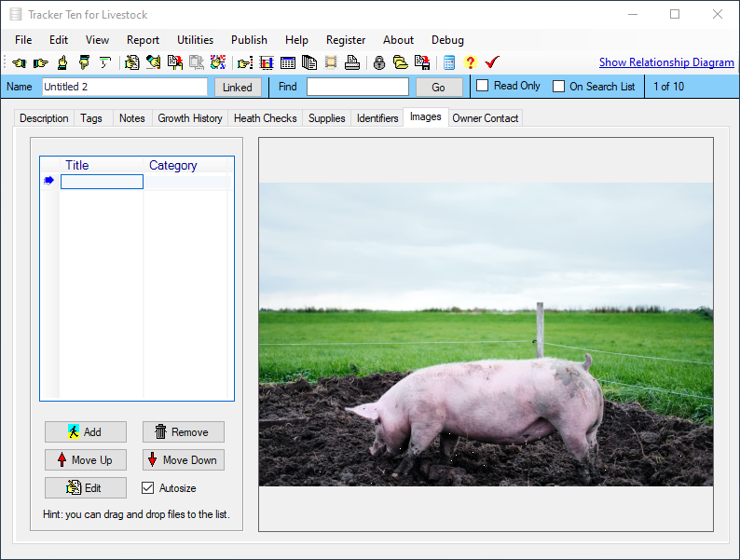Screen dimensions: 740x560
Task: Open the About menu
Action: [398, 40]
